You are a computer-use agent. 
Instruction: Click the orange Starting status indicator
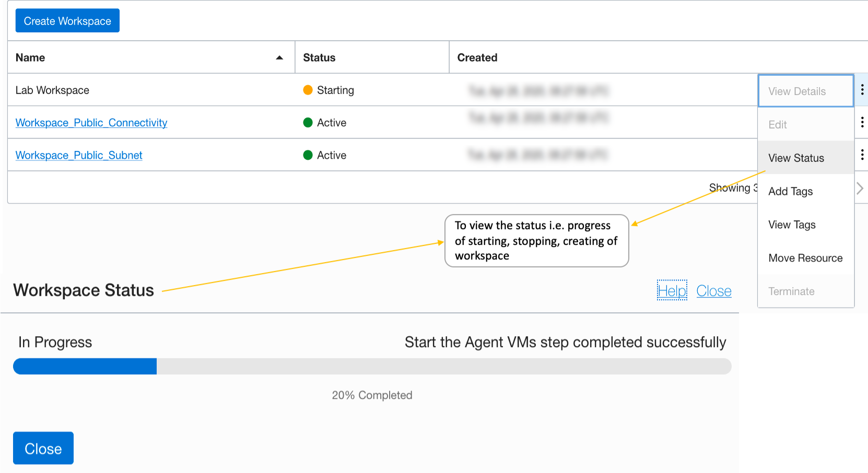(308, 90)
